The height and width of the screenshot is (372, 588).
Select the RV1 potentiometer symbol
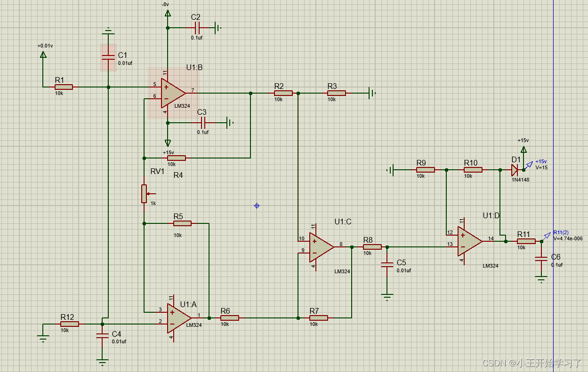click(x=145, y=193)
